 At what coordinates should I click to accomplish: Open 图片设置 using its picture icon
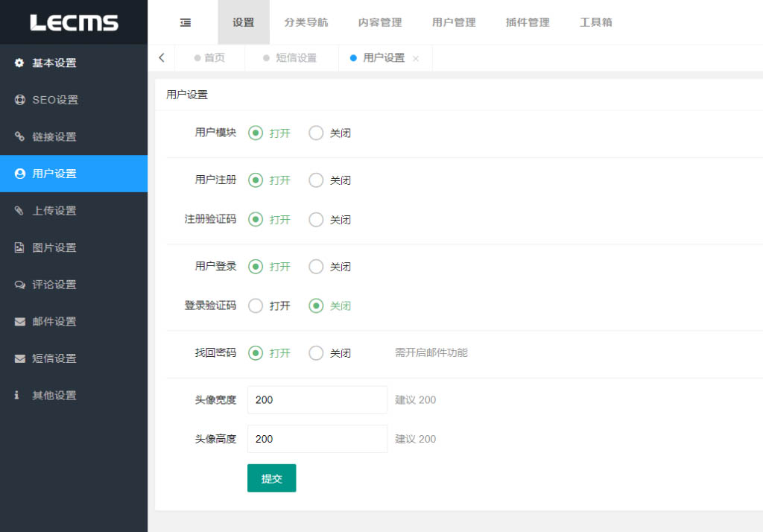point(19,247)
